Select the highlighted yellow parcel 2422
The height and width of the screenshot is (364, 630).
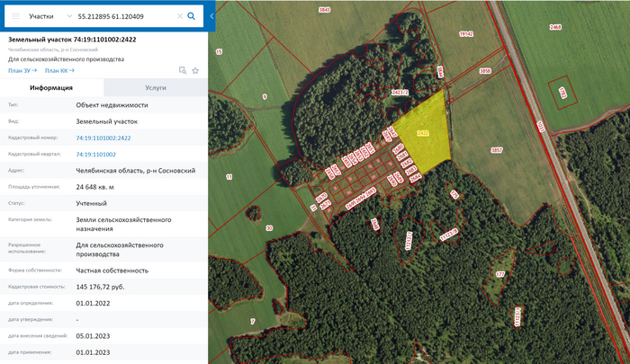coord(423,133)
